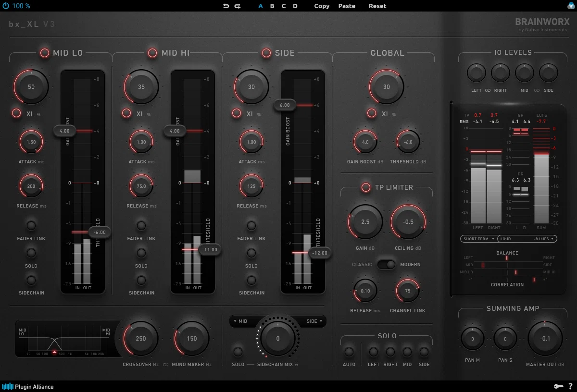Click the Reset button
This screenshot has width=577, height=392.
pos(377,6)
